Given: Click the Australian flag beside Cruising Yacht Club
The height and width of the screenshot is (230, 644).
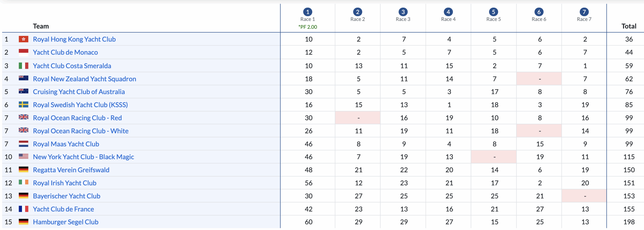Looking at the screenshot, I should pyautogui.click(x=23, y=91).
